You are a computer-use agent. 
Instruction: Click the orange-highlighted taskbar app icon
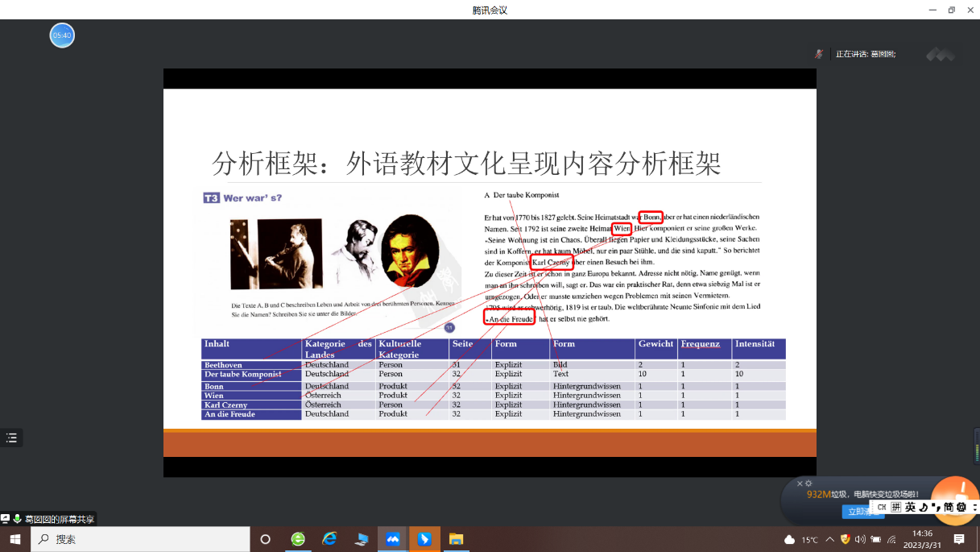point(424,539)
